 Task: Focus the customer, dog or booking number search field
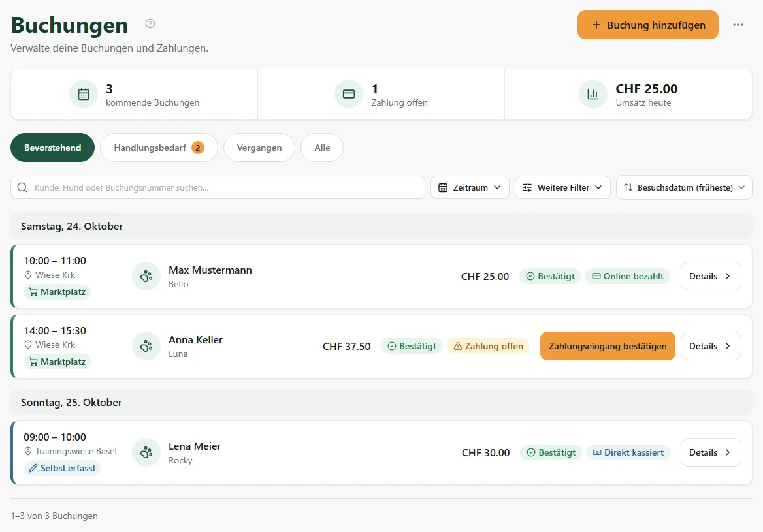[x=218, y=188]
